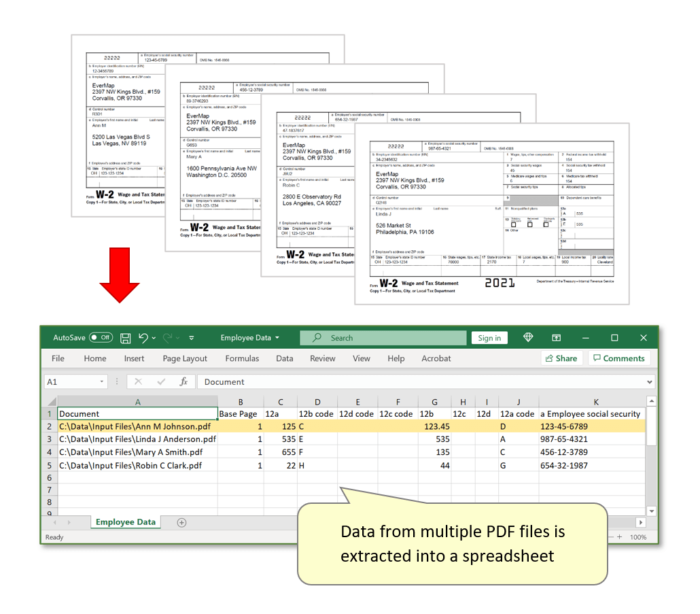Open the Name Box dropdown arrow
Screen dimensions: 700x614
pyautogui.click(x=102, y=381)
